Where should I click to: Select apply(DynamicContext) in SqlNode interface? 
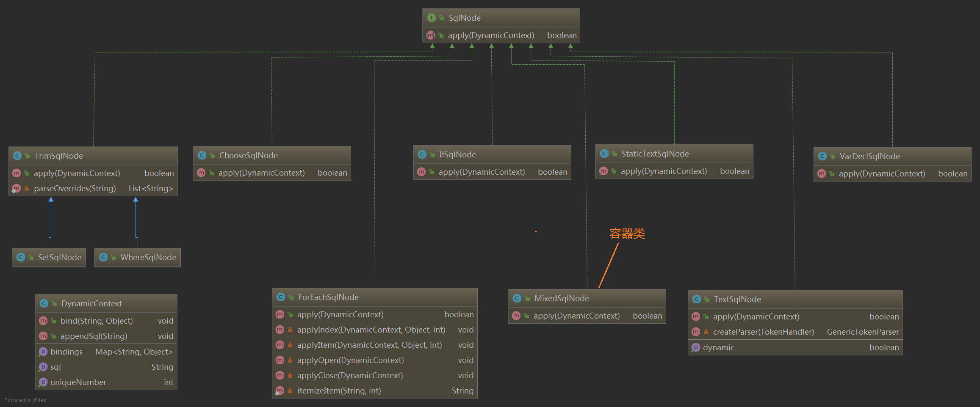click(x=491, y=35)
